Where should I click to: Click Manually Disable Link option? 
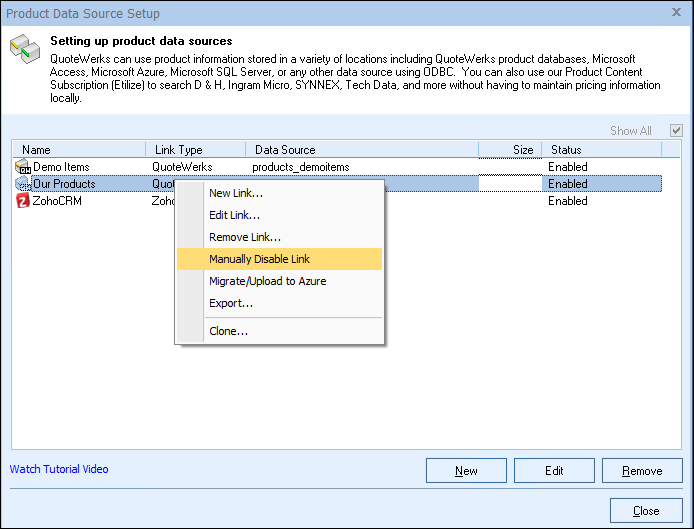point(259,259)
